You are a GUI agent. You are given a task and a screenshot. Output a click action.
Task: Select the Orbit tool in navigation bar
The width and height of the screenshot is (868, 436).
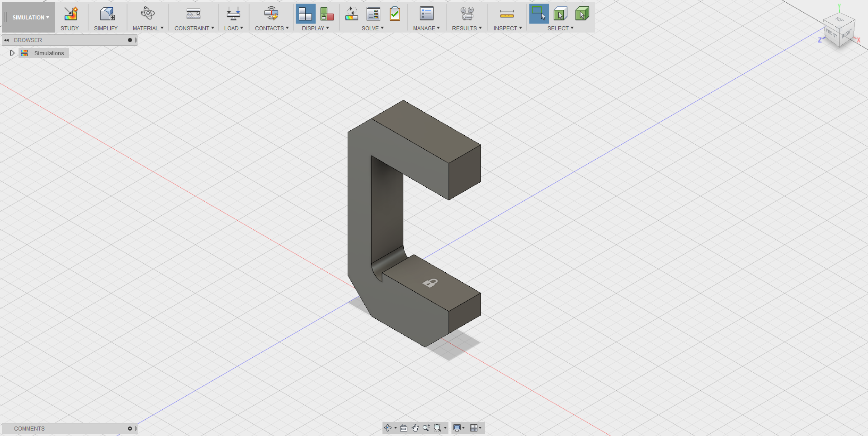coord(388,428)
